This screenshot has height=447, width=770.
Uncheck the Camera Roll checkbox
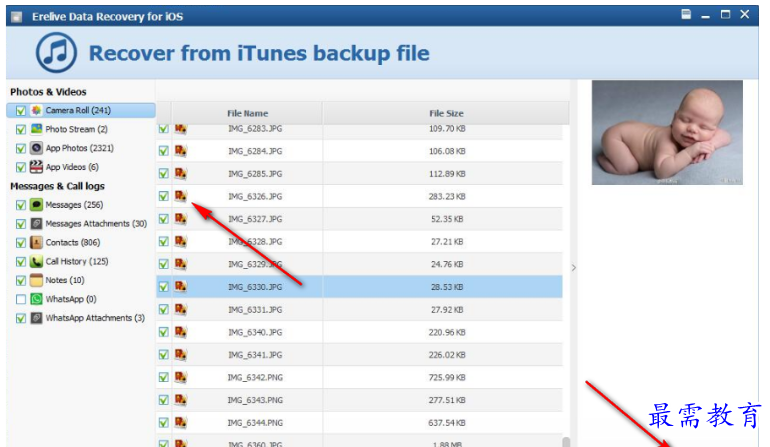(21, 111)
